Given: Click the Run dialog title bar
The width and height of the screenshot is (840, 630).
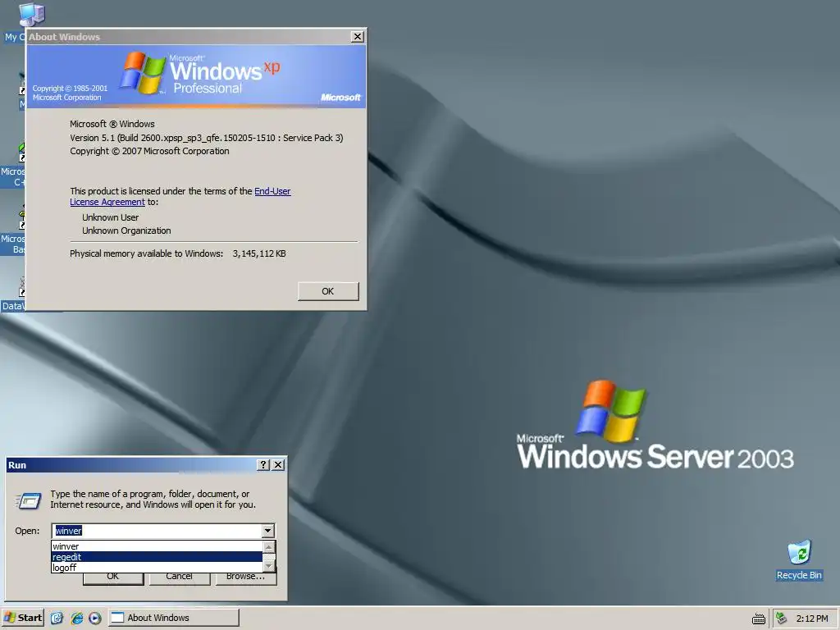Looking at the screenshot, I should [x=131, y=465].
